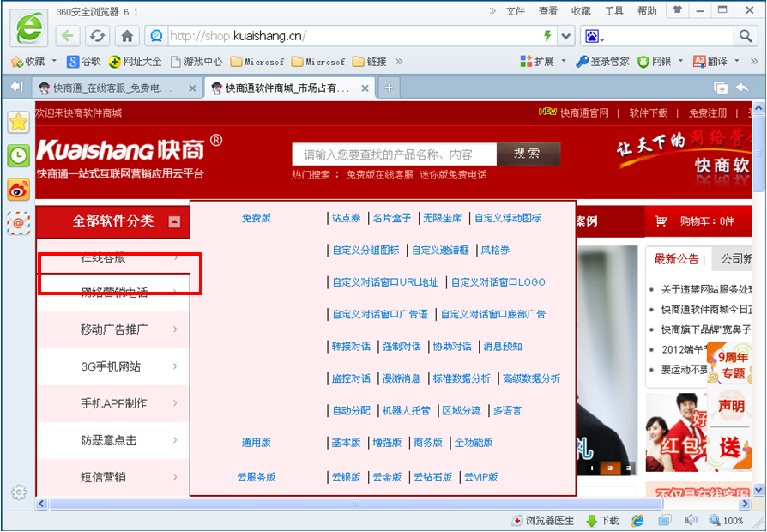Image resolution: width=767 pixels, height=532 pixels.
Task: Click the lightning speed-mode icon in address bar
Action: pos(548,35)
